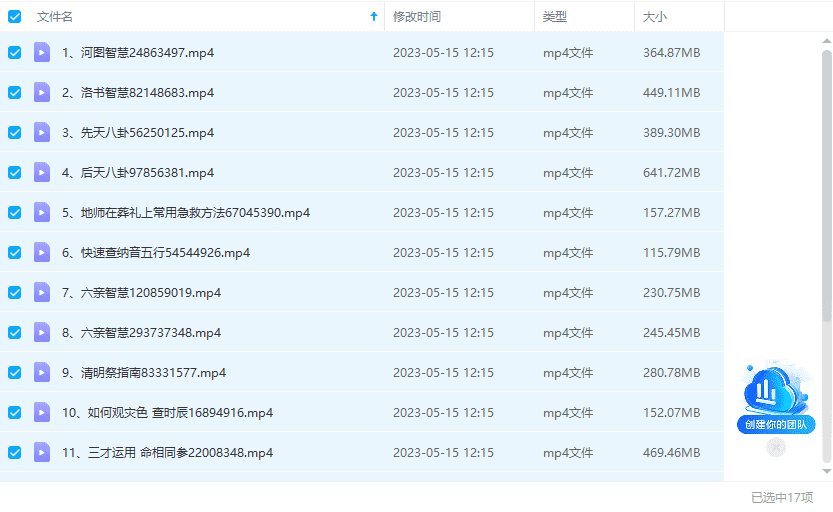
Task: Toggle the select-all checkbox in the header
Action: (15, 17)
